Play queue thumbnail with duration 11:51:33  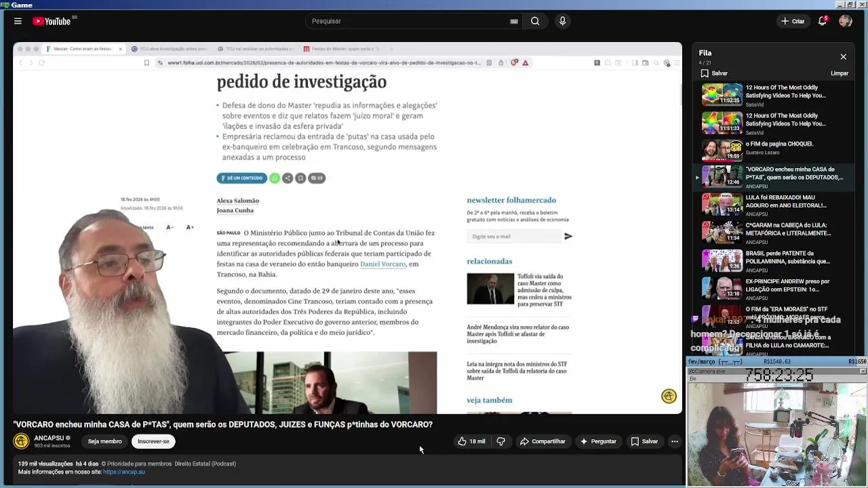722,123
